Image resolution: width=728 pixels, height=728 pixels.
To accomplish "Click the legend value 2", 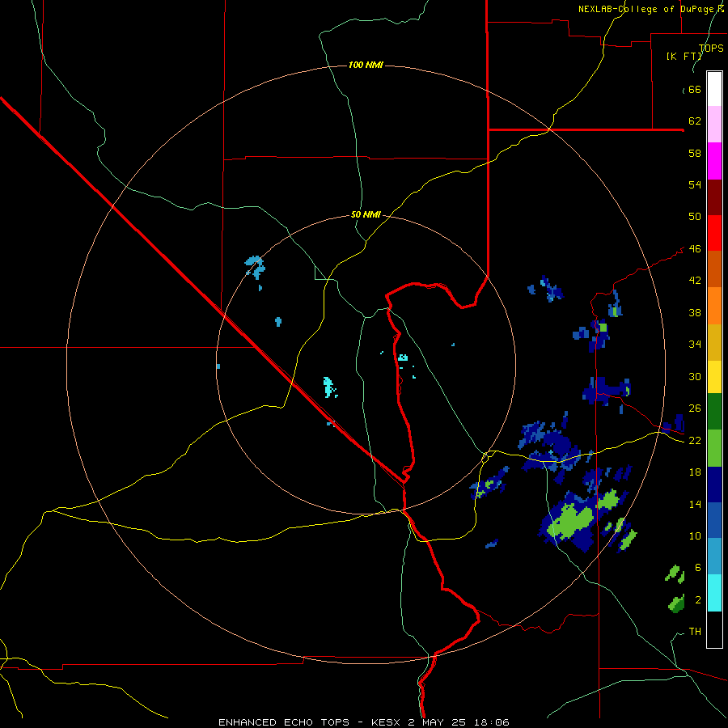I will [x=698, y=600].
